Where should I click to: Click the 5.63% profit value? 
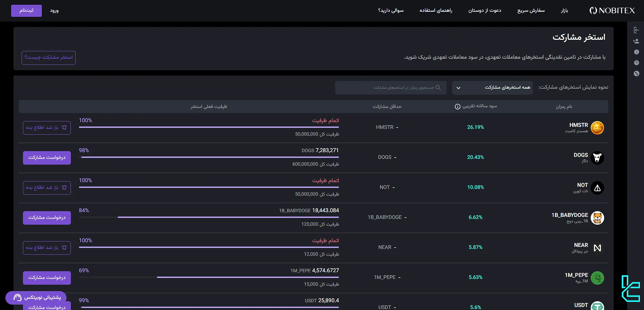click(x=476, y=277)
